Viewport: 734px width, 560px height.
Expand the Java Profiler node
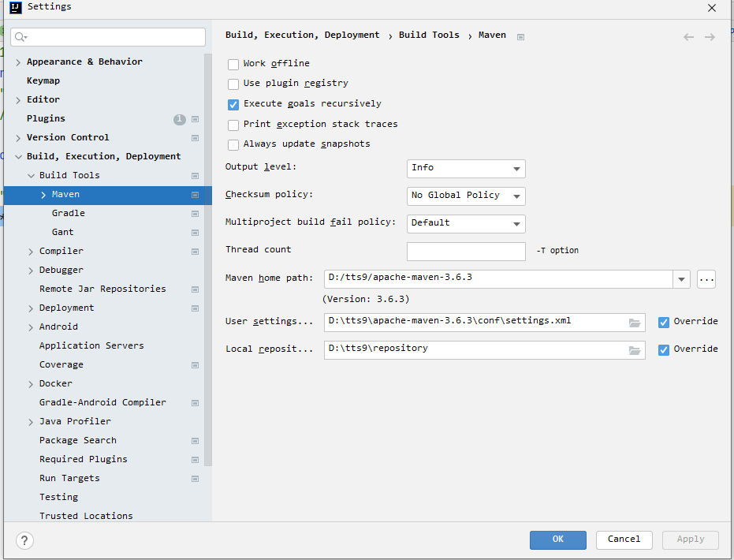click(x=31, y=422)
